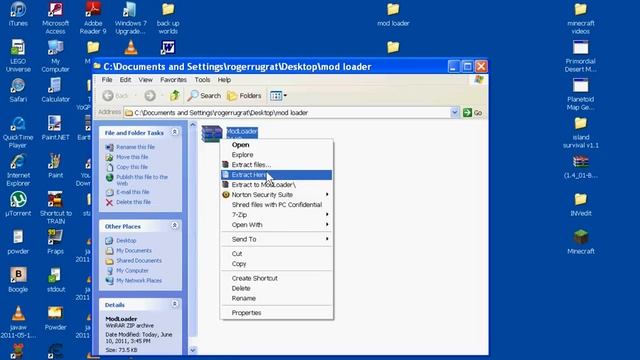
Task: Expand the Send To submenu
Action: (276, 239)
